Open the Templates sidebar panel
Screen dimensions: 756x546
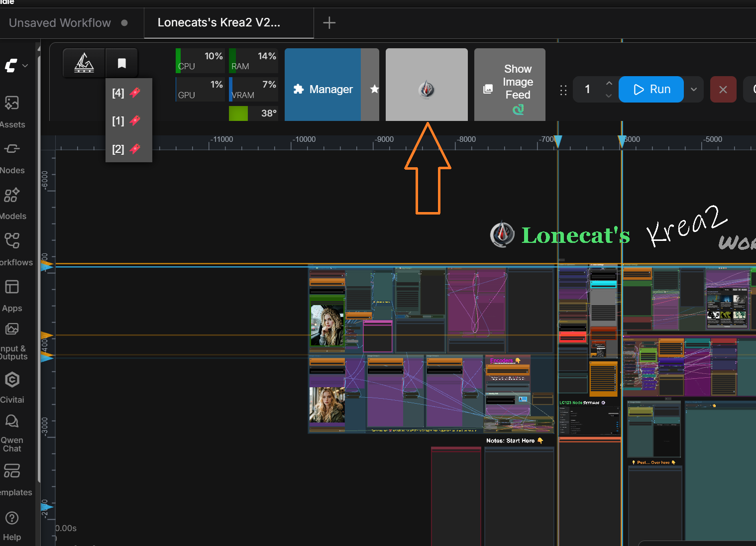pos(12,479)
